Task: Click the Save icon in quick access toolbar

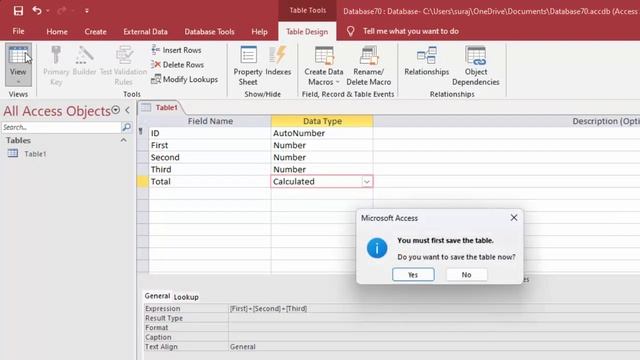Action: tap(18, 11)
